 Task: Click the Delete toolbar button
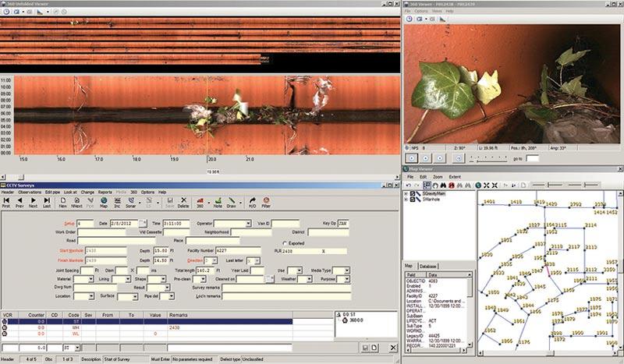coord(183,202)
